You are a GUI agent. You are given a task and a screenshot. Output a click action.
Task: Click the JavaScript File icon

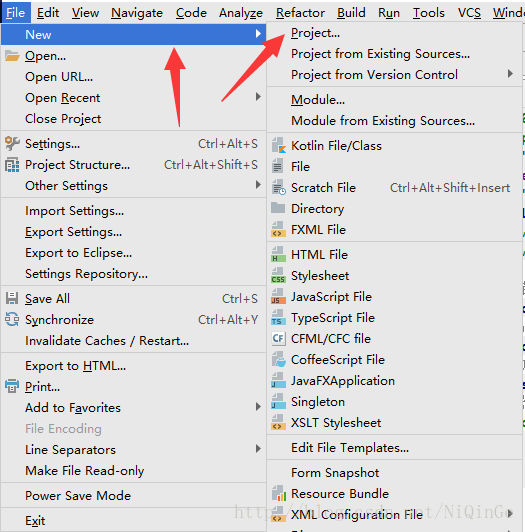(x=278, y=297)
